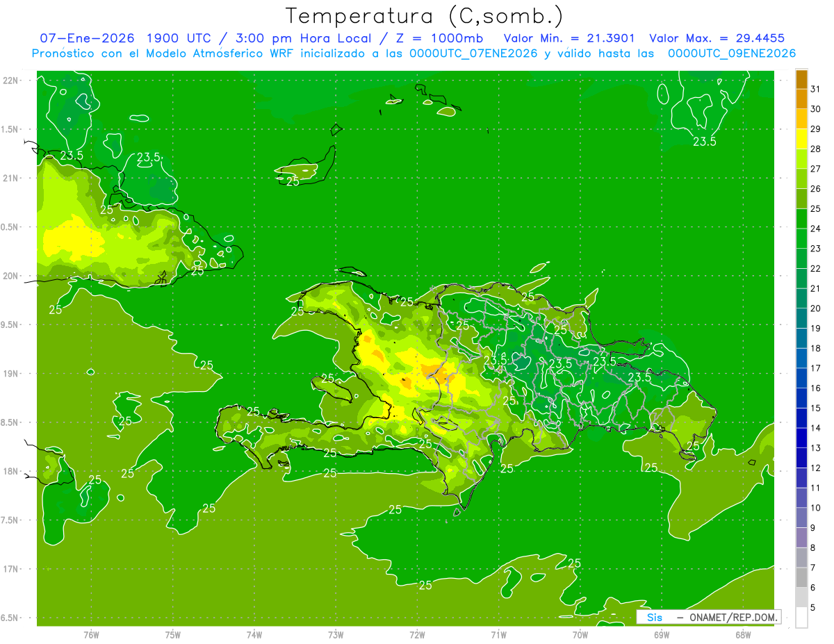Click the legend value label 28
Viewport: 834px width, 644px height.
pyautogui.click(x=815, y=149)
